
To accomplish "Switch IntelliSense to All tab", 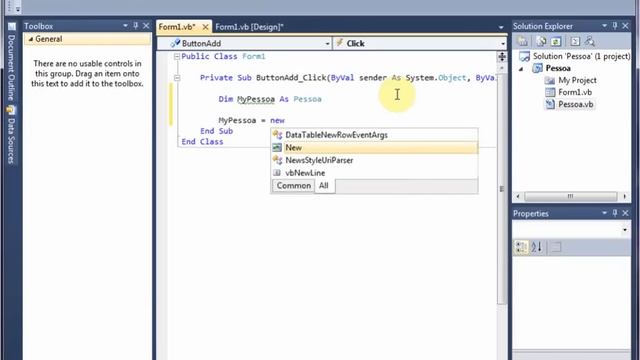I will 324,186.
